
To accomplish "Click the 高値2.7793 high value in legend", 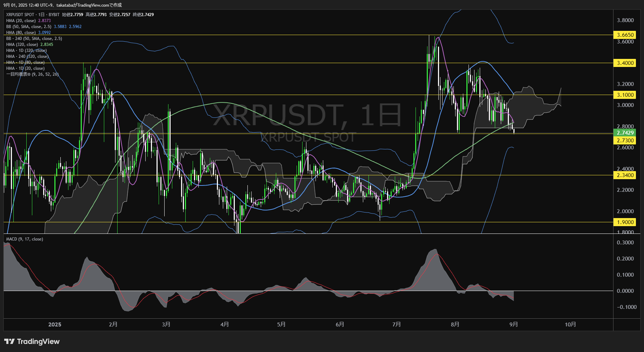I will 96,15.
